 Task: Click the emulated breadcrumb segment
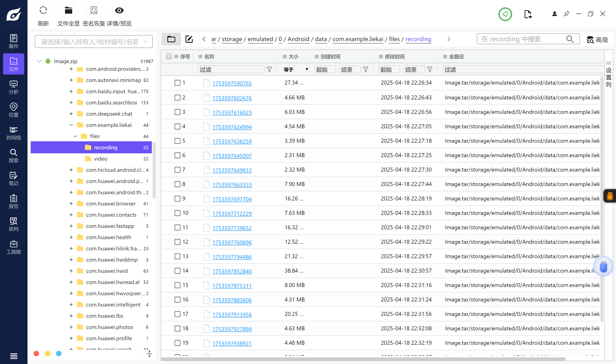(260, 39)
